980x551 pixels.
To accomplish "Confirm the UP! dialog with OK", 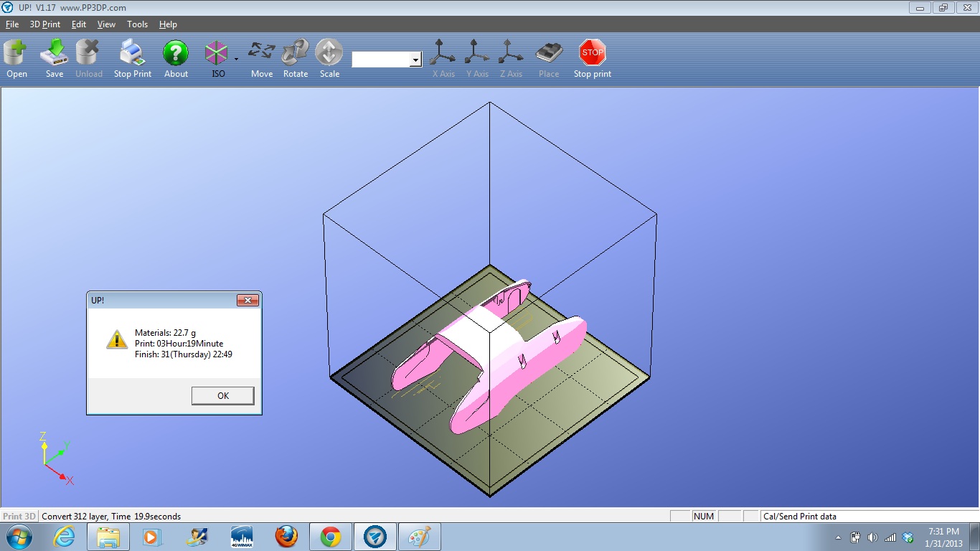I will (223, 395).
